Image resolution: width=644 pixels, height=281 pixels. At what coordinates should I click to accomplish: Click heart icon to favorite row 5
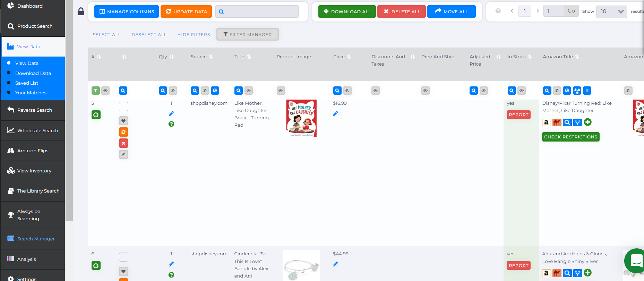click(x=123, y=121)
